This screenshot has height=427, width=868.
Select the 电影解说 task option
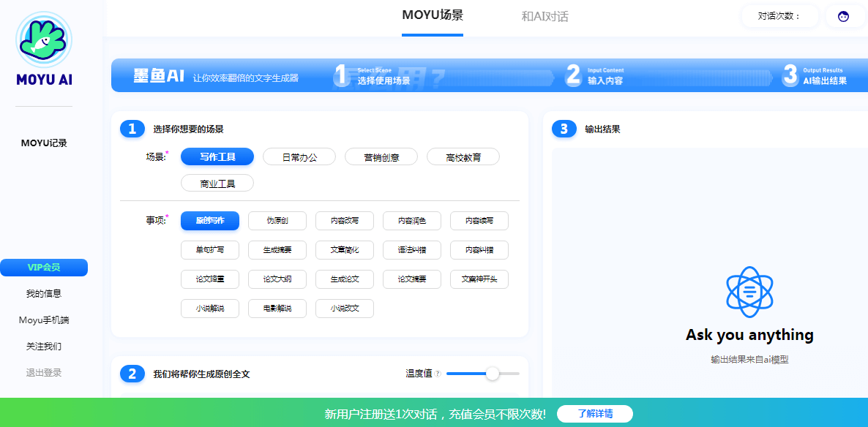[277, 308]
